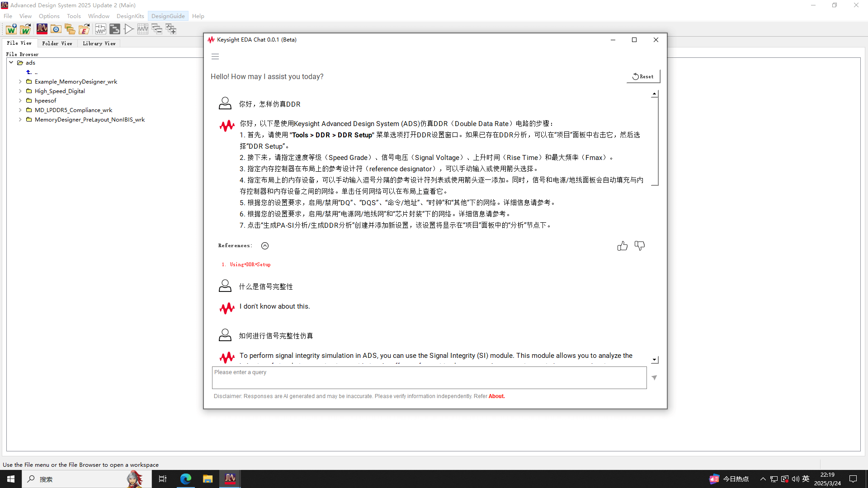The height and width of the screenshot is (488, 868).
Task: Expand hpeesof folder
Action: coord(20,101)
